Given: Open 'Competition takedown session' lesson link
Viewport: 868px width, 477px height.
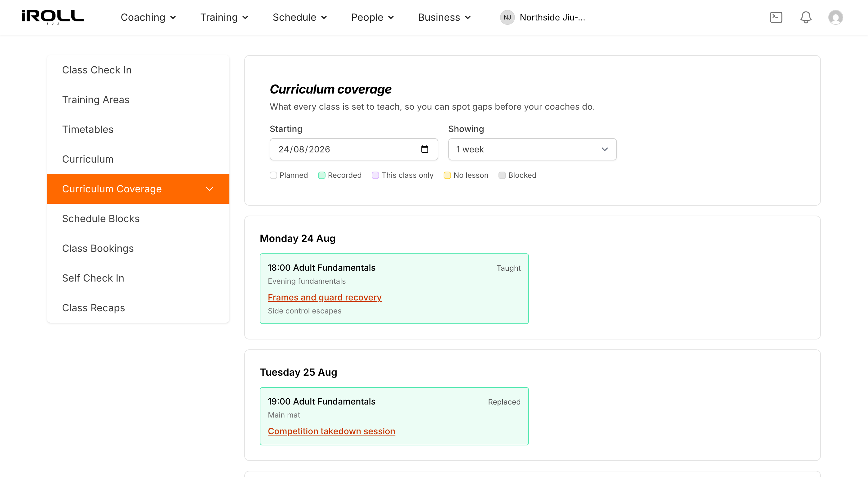Looking at the screenshot, I should (x=331, y=431).
